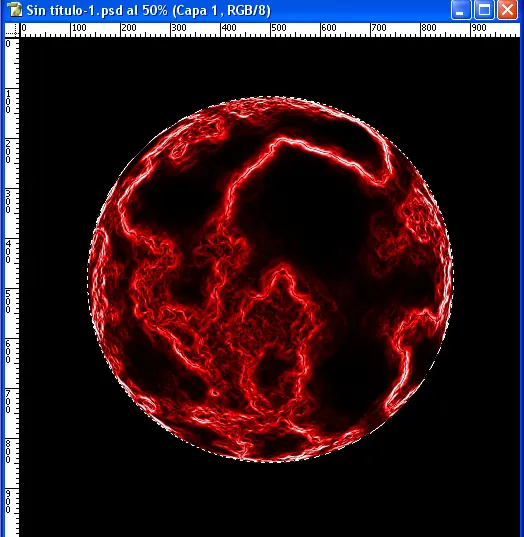
Task: Click the document icon in title bar
Action: point(15,10)
